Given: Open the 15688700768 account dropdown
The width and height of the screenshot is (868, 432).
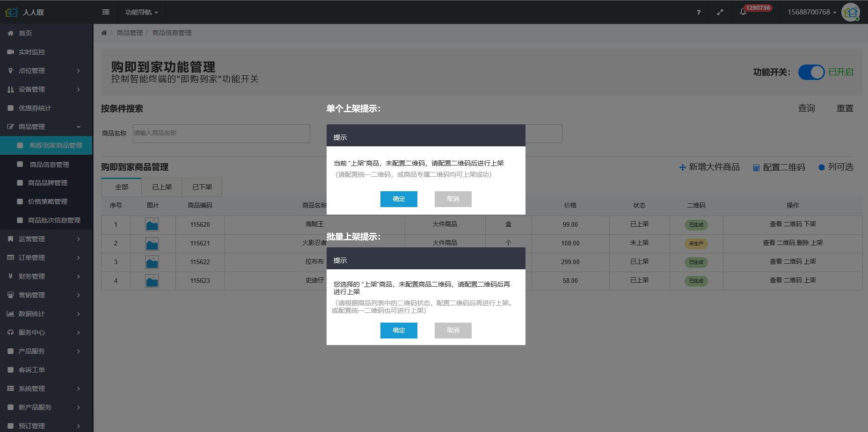Looking at the screenshot, I should (811, 12).
